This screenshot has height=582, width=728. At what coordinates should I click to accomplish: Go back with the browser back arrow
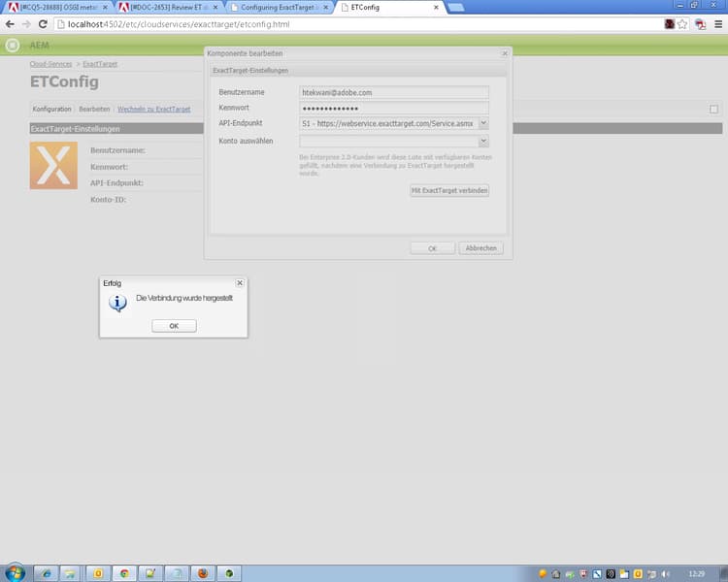[x=10, y=24]
